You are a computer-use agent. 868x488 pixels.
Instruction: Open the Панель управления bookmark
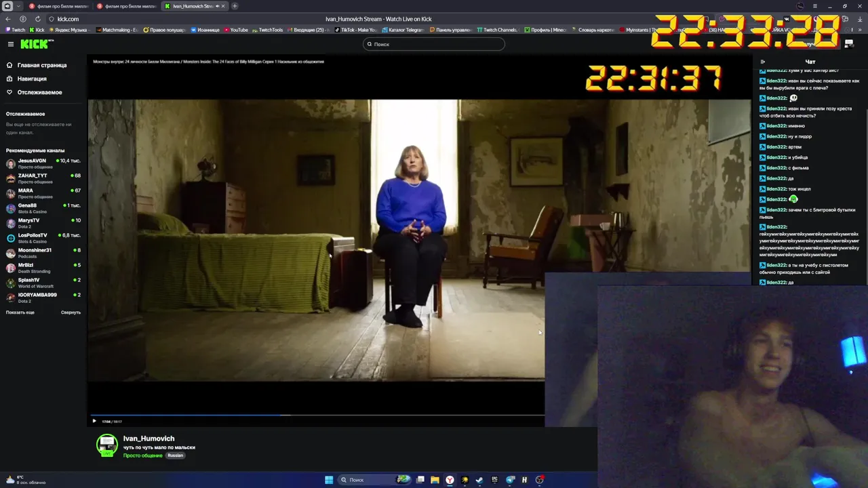[450, 30]
